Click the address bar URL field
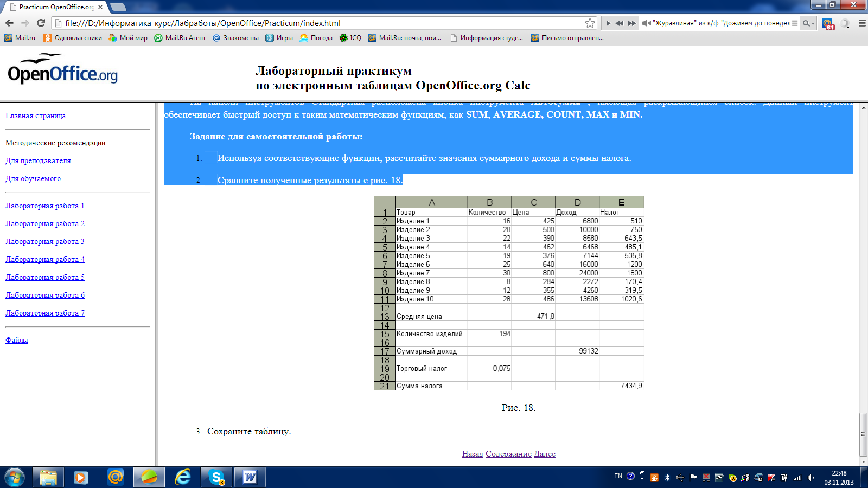Image resolution: width=868 pixels, height=488 pixels. [x=324, y=23]
